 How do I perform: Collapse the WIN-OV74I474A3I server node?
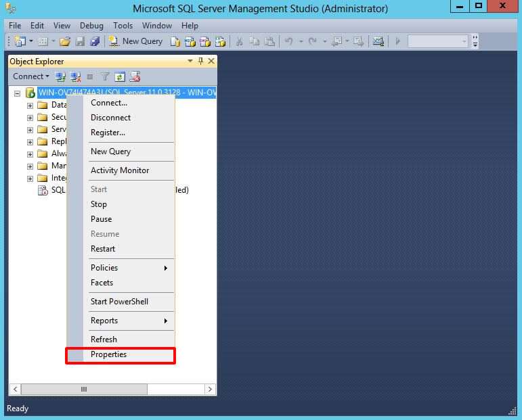point(18,93)
